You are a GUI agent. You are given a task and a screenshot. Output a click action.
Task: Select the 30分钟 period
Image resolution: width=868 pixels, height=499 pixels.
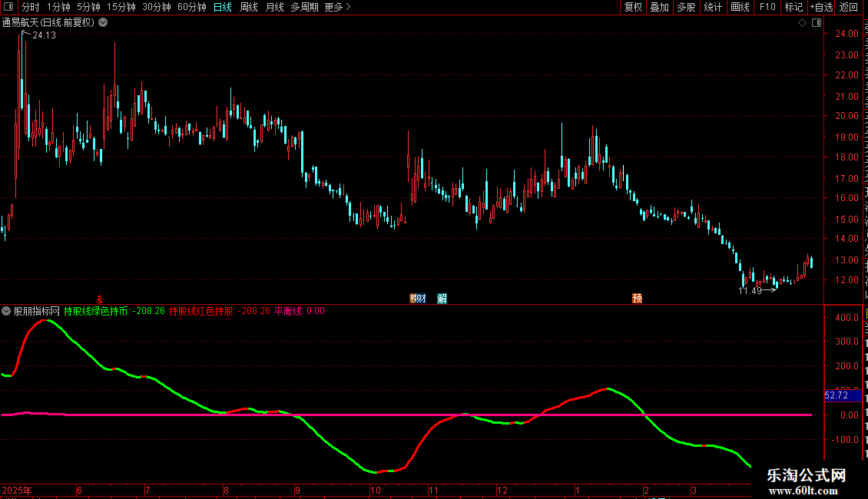(x=157, y=7)
